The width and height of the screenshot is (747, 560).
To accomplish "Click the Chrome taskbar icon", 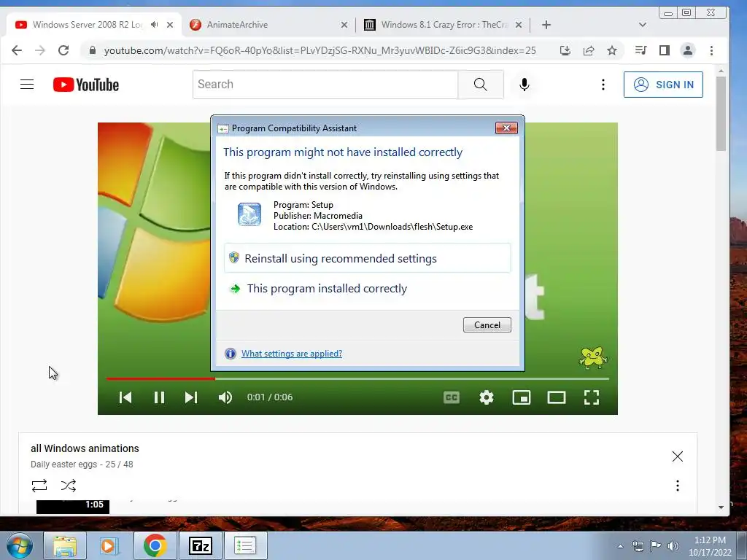I will point(155,545).
